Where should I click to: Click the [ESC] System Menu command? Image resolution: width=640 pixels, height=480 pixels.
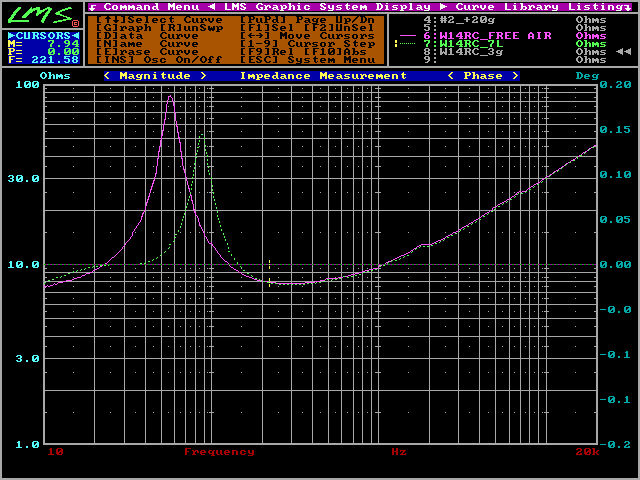(307, 60)
